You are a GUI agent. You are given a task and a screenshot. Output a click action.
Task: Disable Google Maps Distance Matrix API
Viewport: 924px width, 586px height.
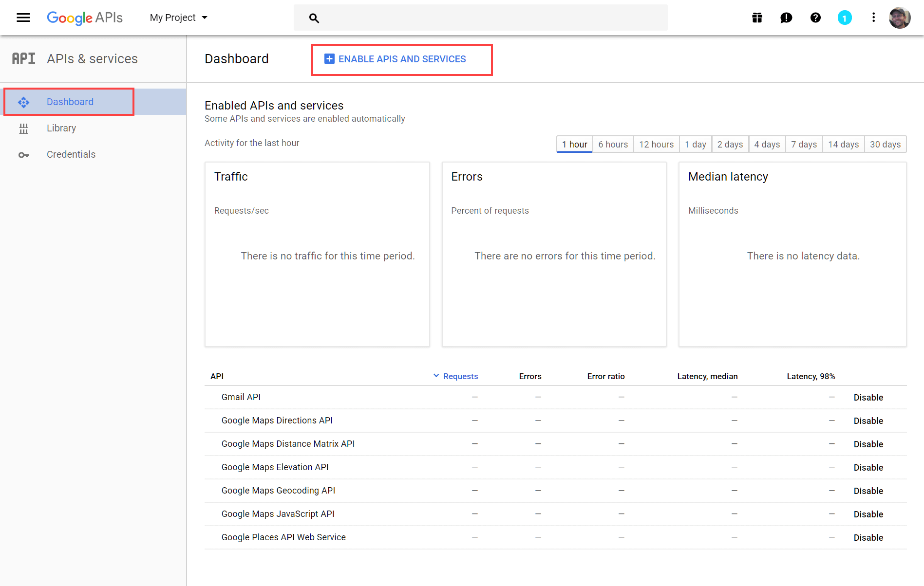(868, 444)
